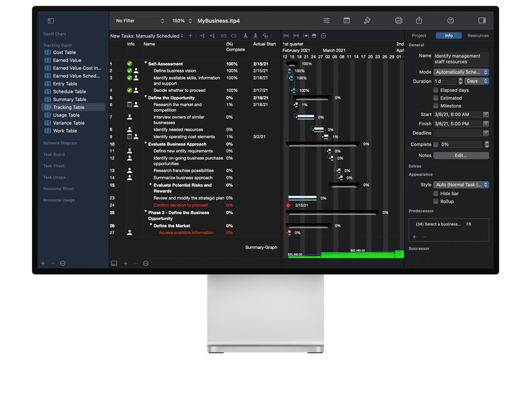Click the Gantt zoom-in arrows icon
532x397 pixels.
(296, 36)
